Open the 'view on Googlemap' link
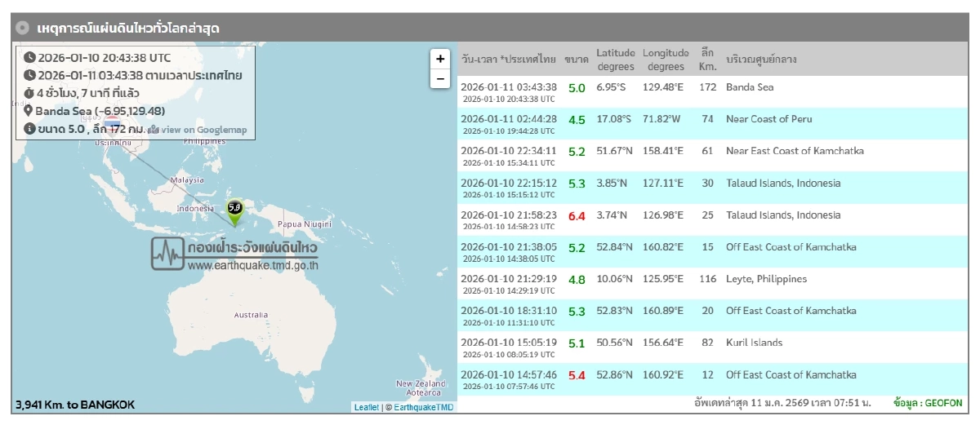This screenshot has height=425, width=980. click(x=197, y=130)
